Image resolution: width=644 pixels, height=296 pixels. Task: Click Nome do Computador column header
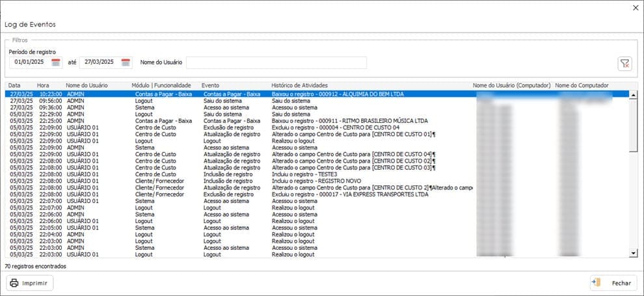pos(582,85)
